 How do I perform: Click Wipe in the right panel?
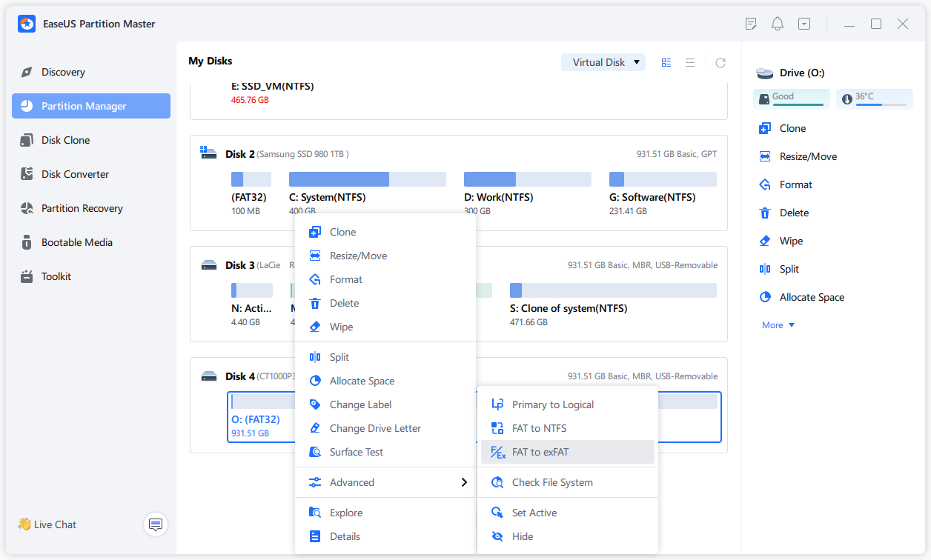781,241
